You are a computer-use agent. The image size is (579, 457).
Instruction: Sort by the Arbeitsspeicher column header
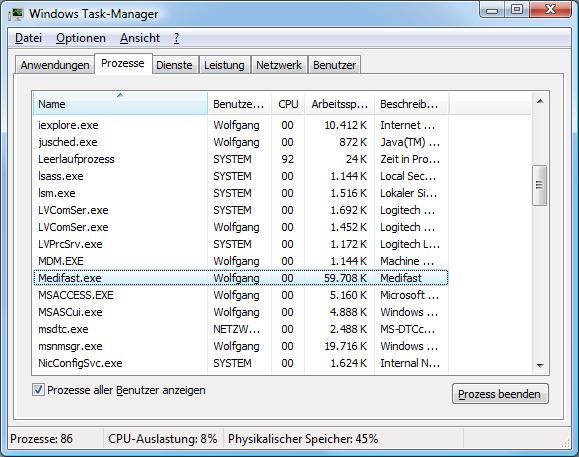[x=339, y=104]
